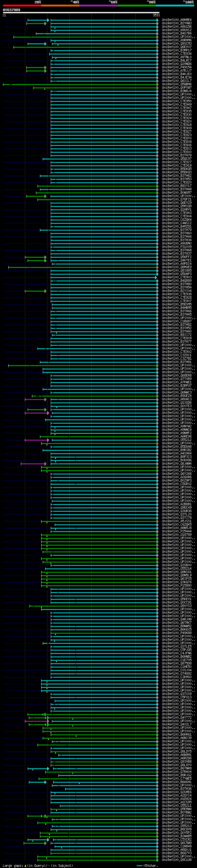Screen dimensions: 197x868
Task: Select hit label UniRef100_Q5UAP3
Action: click(177, 274)
